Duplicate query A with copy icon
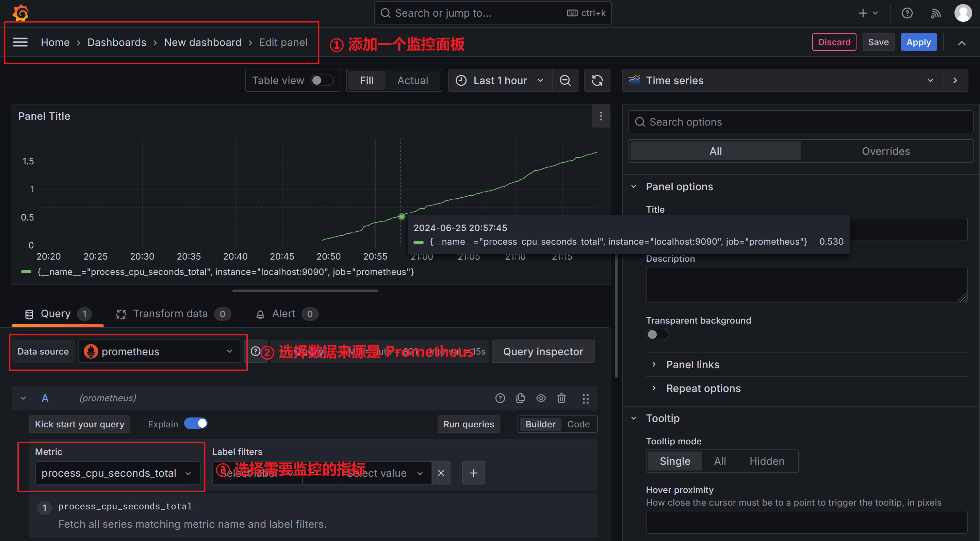Screen dimensions: 980x541 click(x=520, y=398)
